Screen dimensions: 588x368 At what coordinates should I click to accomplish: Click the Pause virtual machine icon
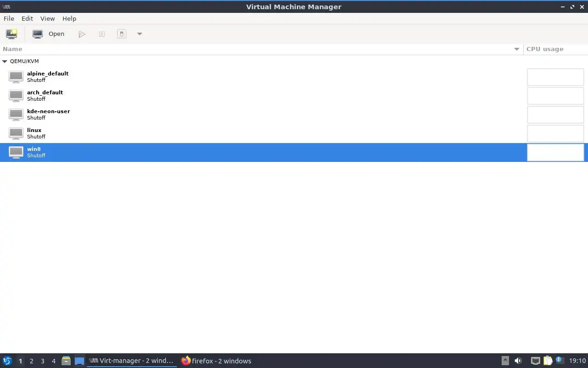click(x=102, y=34)
